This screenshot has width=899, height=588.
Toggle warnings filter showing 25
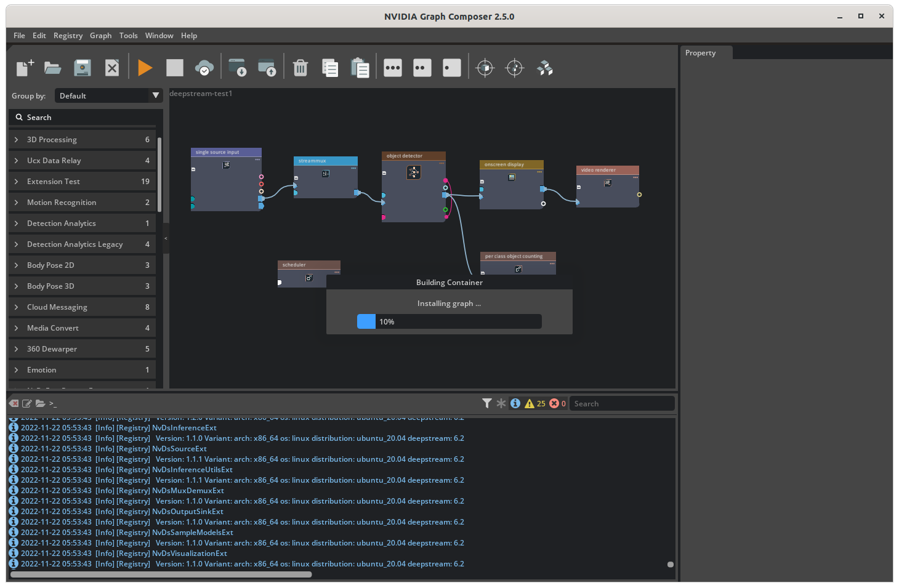[x=535, y=403]
